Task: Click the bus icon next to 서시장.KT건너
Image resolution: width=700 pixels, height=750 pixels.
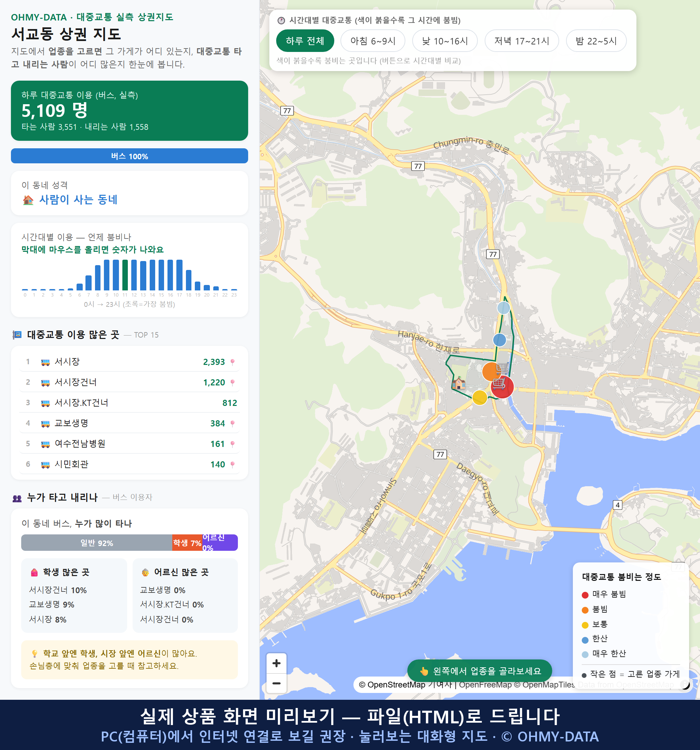Action: (x=45, y=403)
